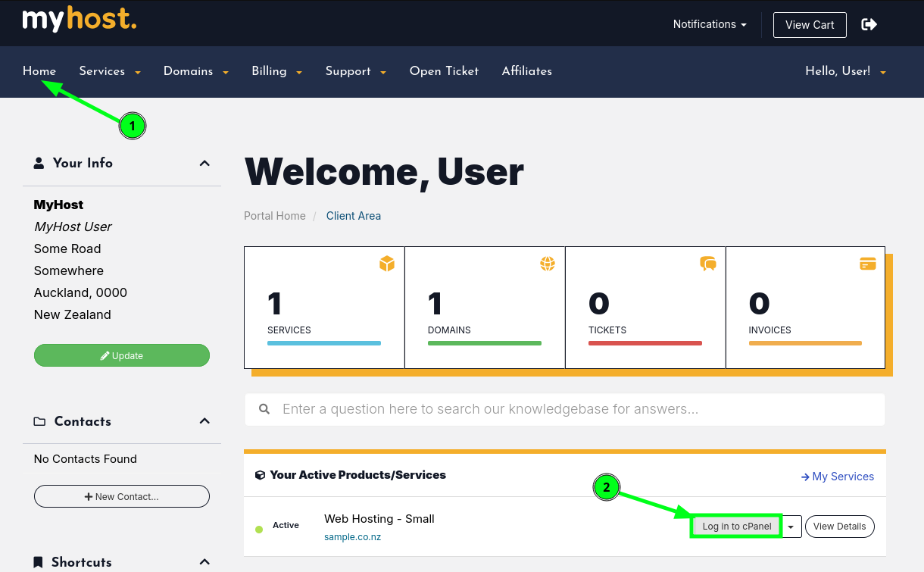Open the sample.co.nz domain link
924x572 pixels.
pos(352,537)
